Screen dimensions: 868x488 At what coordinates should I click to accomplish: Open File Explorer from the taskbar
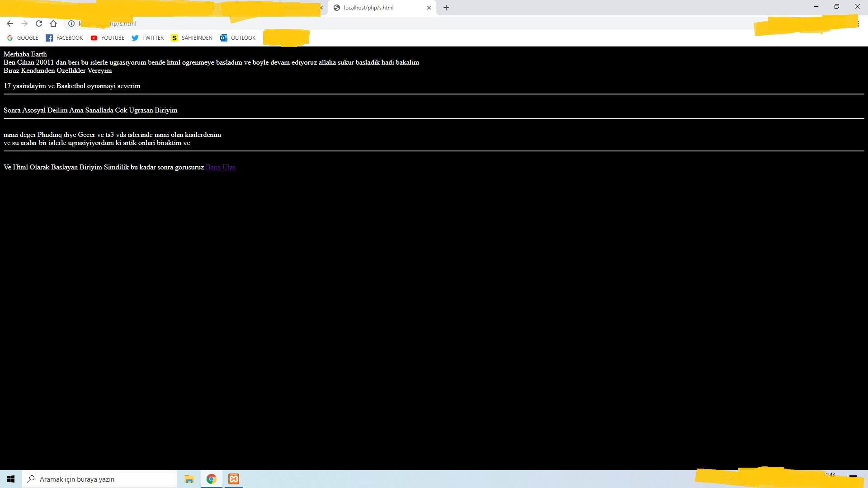[x=189, y=479]
